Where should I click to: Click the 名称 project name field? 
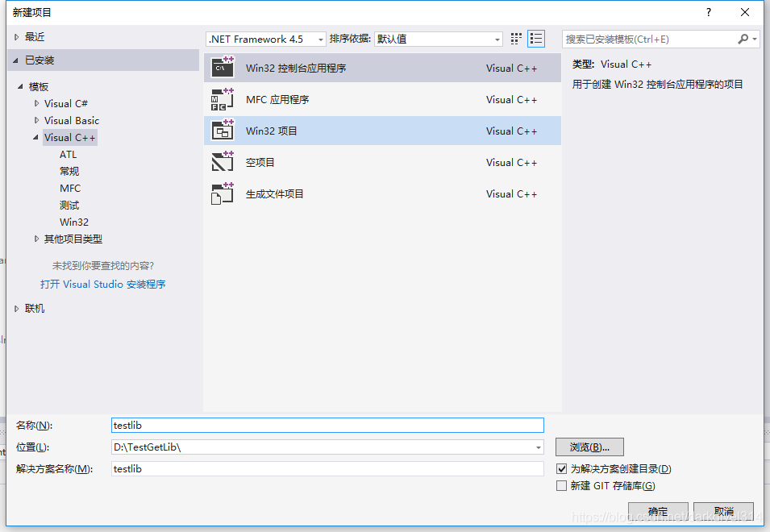tap(327, 425)
